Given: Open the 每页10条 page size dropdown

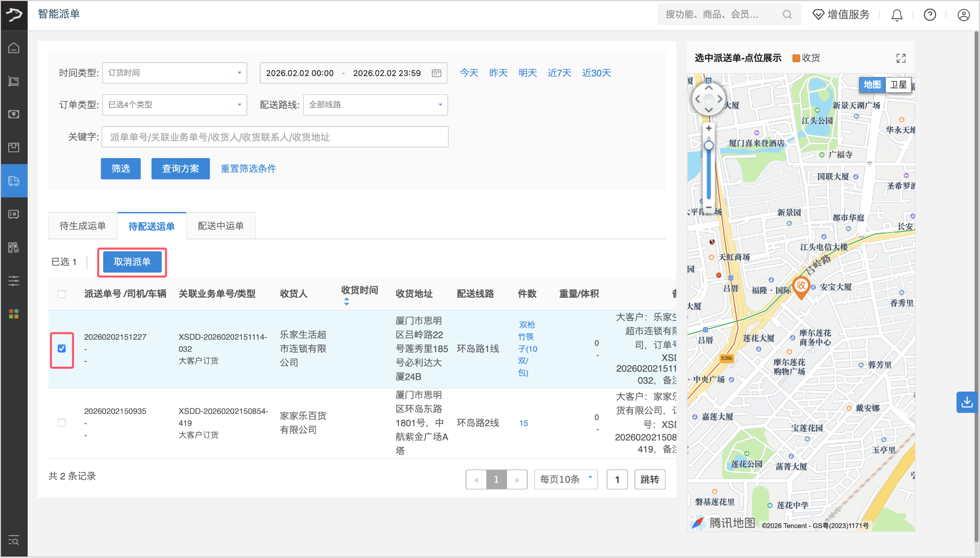Looking at the screenshot, I should [565, 479].
